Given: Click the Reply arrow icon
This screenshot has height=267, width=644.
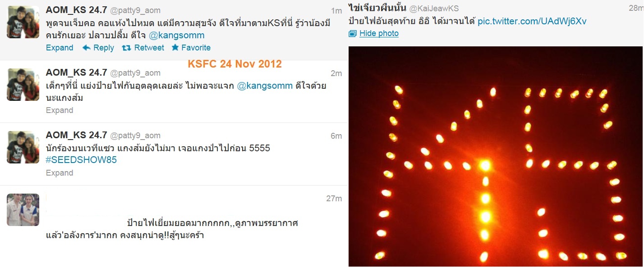Looking at the screenshot, I should point(87,48).
